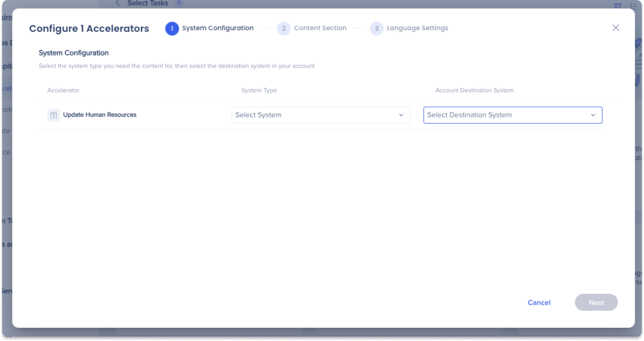Image resolution: width=644 pixels, height=341 pixels.
Task: Go to the System Configuration step
Action: [x=218, y=28]
